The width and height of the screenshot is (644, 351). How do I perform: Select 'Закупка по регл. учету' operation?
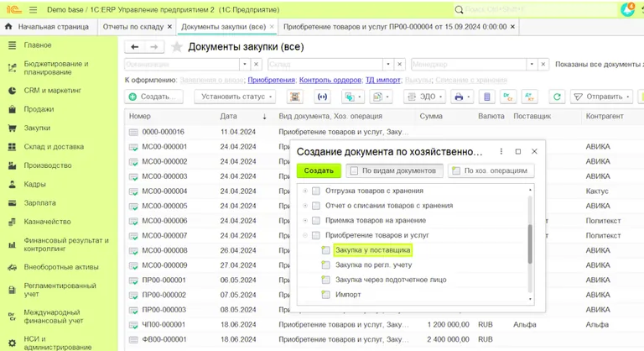tap(378, 265)
